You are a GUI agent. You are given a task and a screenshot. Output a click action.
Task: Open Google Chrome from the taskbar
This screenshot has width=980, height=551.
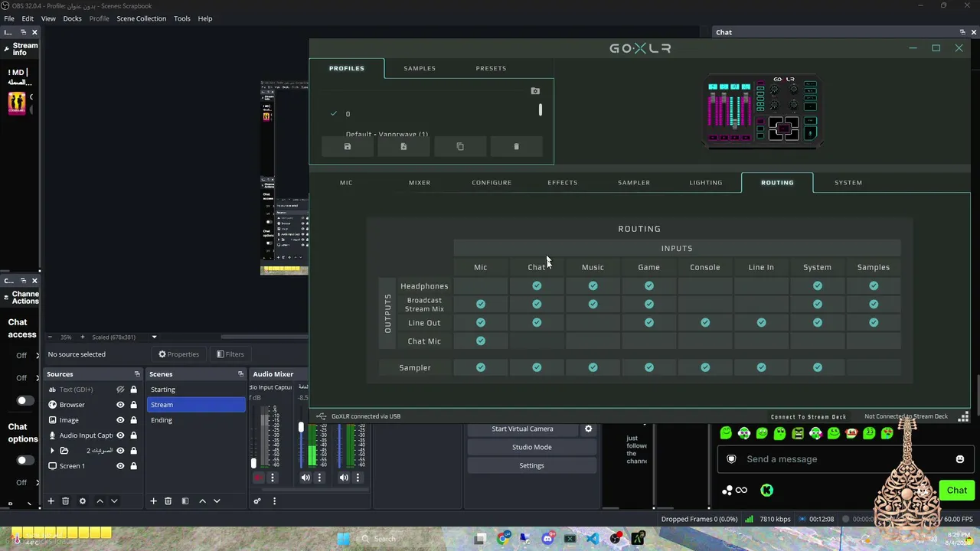point(503,539)
